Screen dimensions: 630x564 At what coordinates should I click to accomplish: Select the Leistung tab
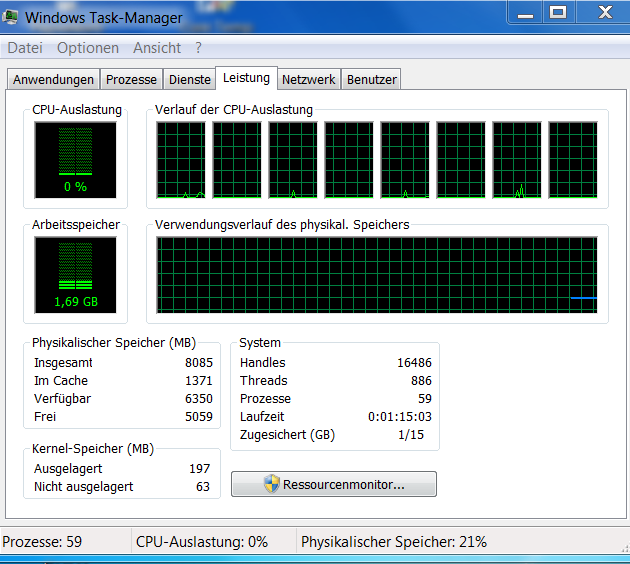click(x=246, y=78)
